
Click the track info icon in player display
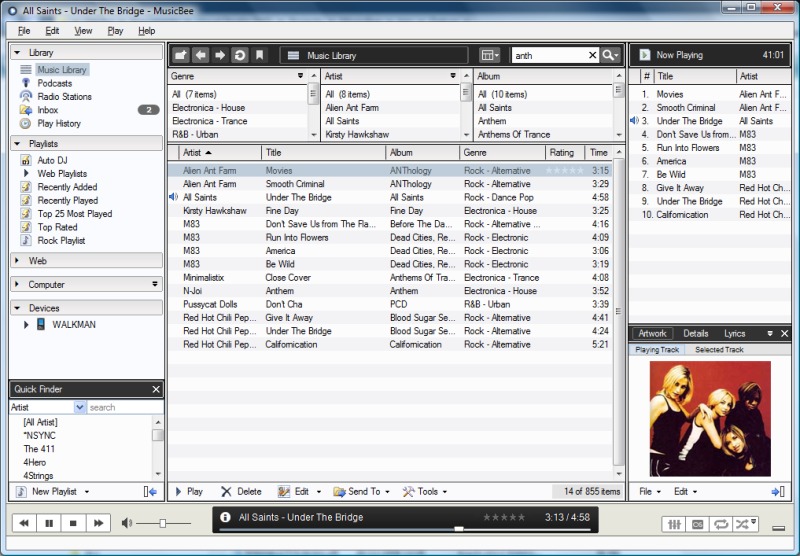click(x=225, y=517)
